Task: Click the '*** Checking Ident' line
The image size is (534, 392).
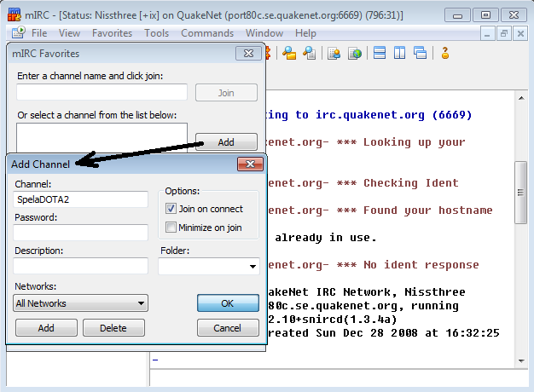Action: point(398,183)
